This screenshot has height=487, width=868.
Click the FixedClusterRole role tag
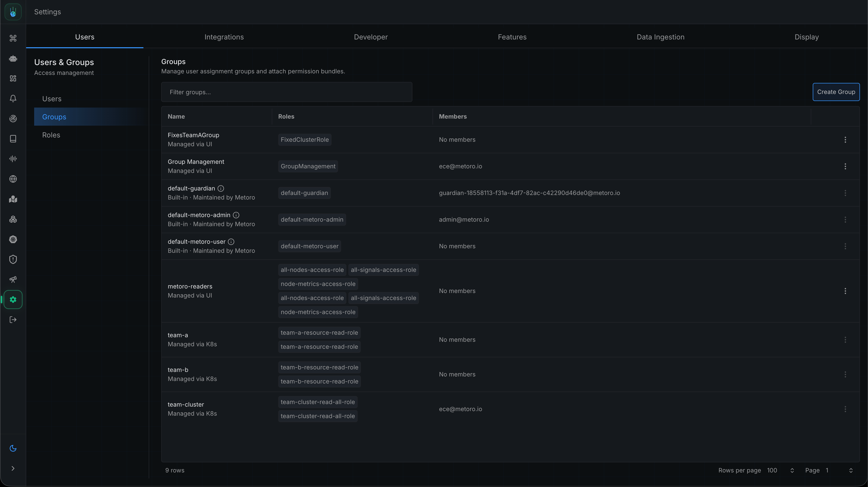coord(305,139)
